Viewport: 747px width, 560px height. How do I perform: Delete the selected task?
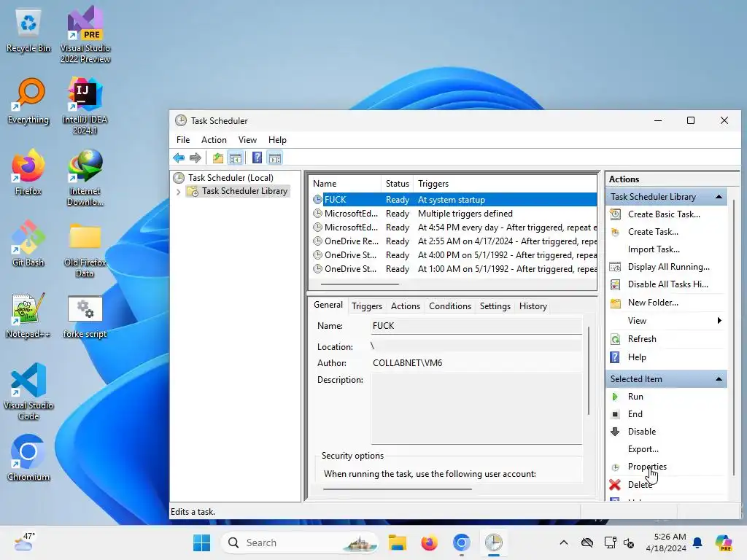(x=639, y=485)
